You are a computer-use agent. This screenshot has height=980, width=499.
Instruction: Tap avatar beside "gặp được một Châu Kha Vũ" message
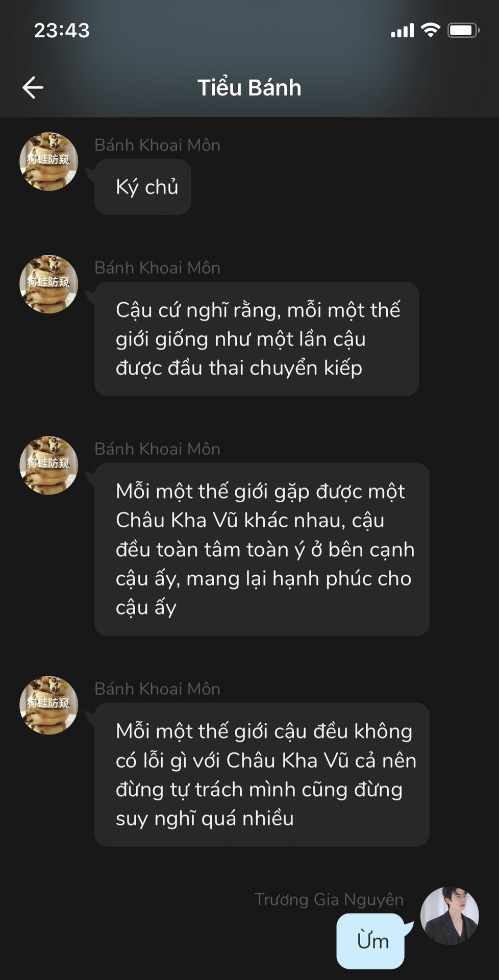click(x=48, y=465)
